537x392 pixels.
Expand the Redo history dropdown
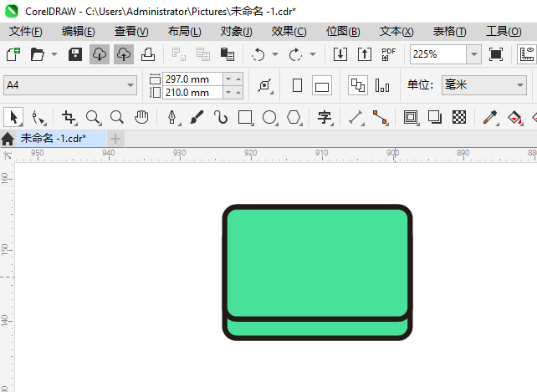point(313,54)
